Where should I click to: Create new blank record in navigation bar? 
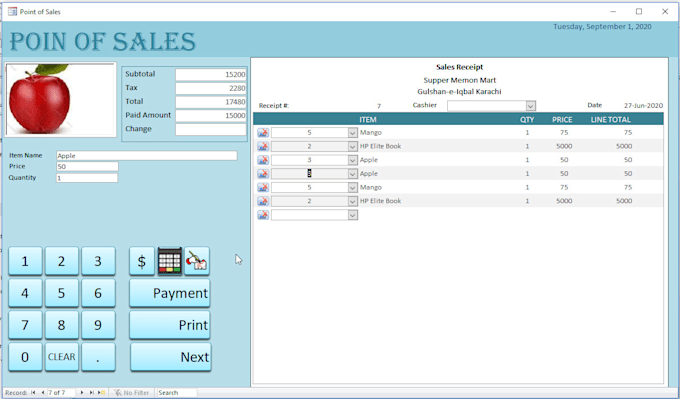click(x=102, y=392)
